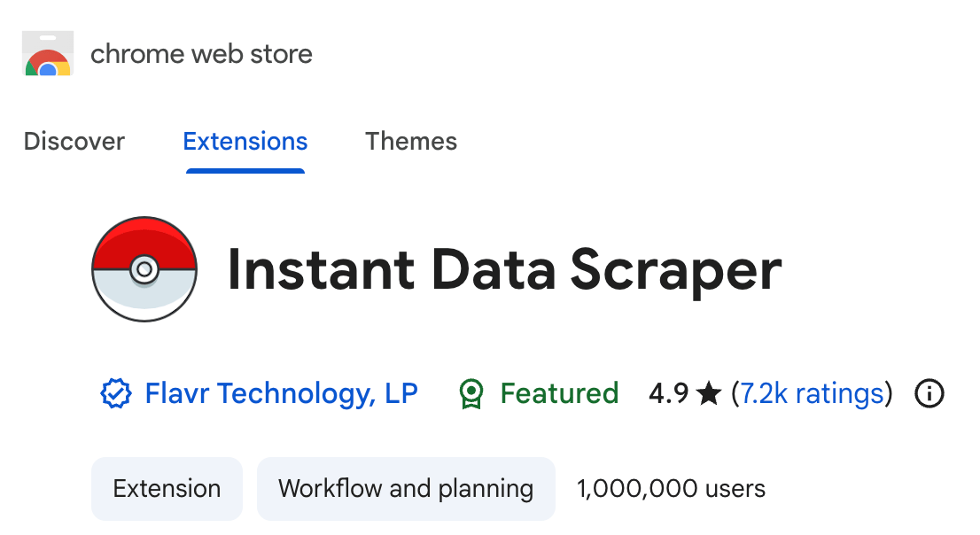
Task: Click the rating star icon
Action: coord(709,394)
